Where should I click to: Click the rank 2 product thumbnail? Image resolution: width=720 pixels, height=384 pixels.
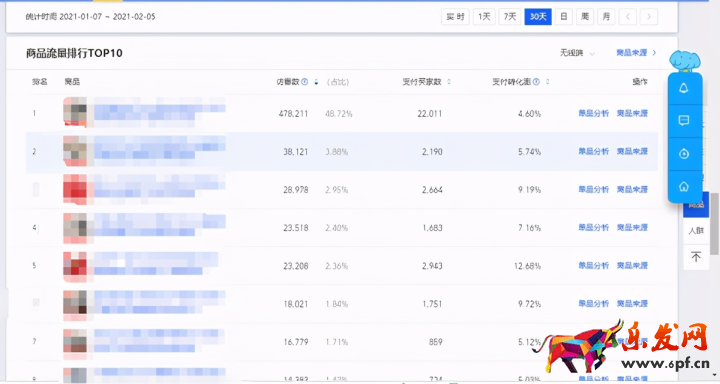pyautogui.click(x=75, y=151)
